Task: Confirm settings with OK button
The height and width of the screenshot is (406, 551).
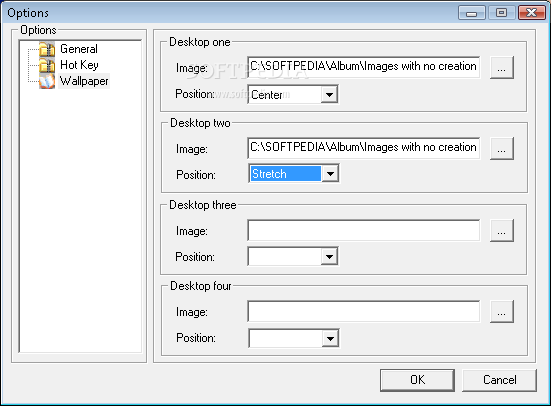Action: [x=417, y=380]
